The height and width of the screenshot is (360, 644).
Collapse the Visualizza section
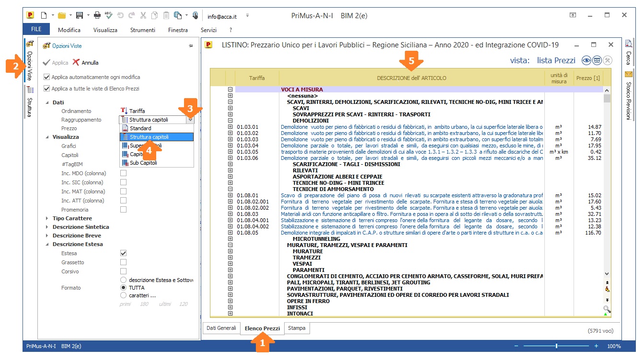[x=47, y=137]
